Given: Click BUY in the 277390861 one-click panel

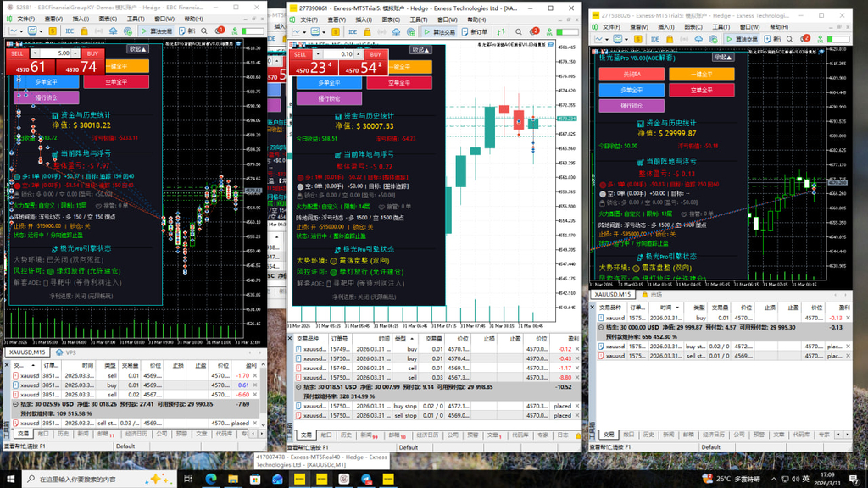Looking at the screenshot, I should pyautogui.click(x=376, y=54).
